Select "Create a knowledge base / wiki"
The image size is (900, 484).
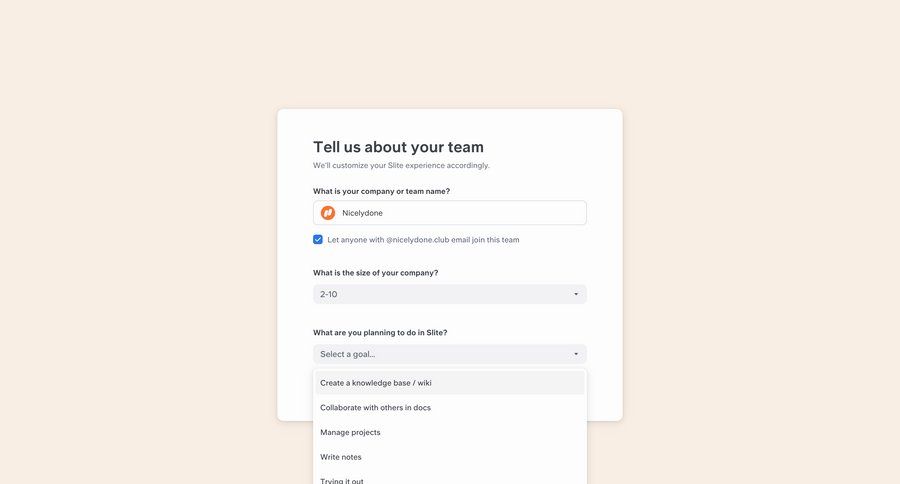pos(376,383)
